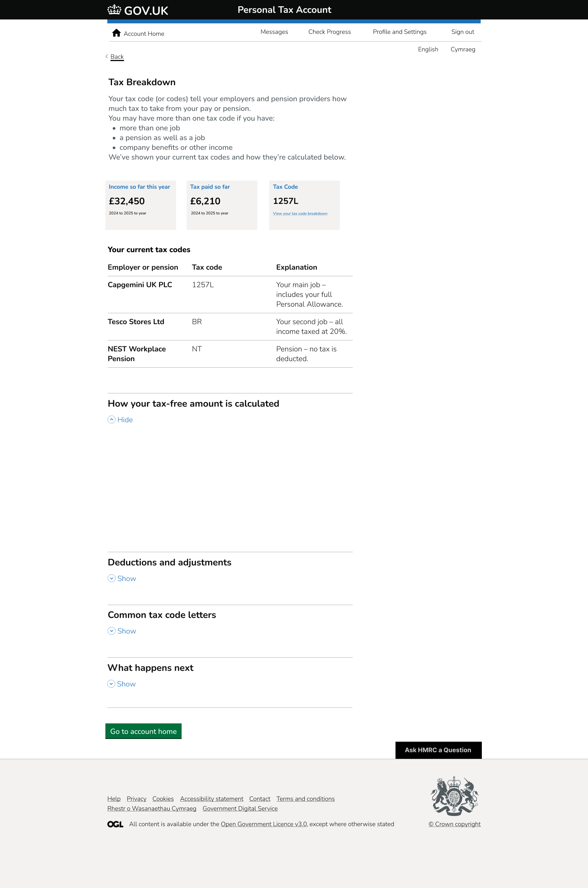Image resolution: width=588 pixels, height=888 pixels.
Task: Switch language to English
Action: [x=428, y=49]
